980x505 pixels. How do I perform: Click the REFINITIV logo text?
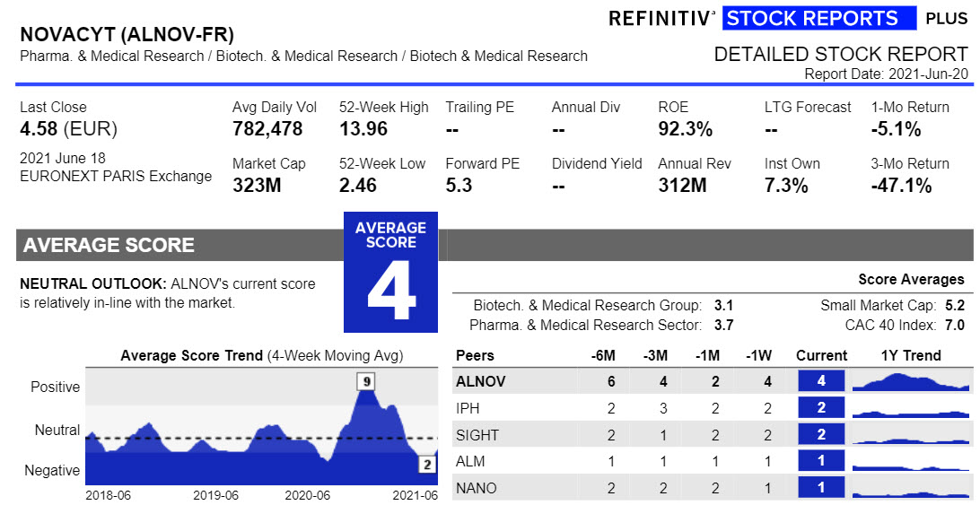(x=662, y=18)
